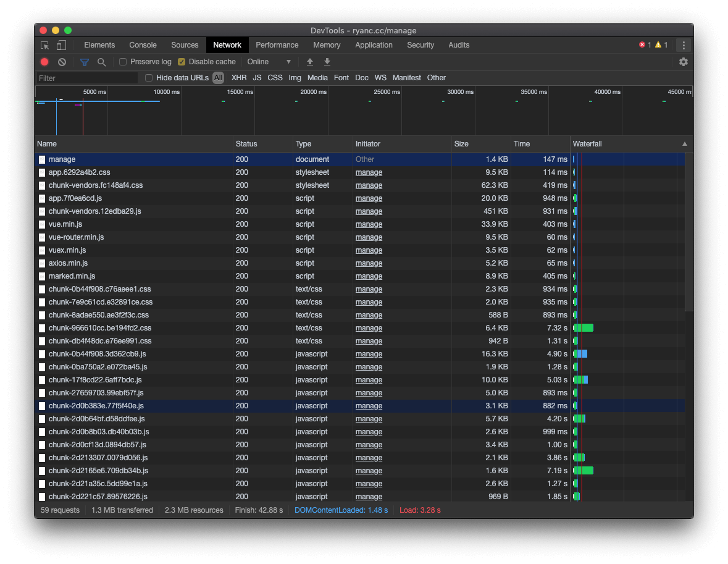Click the export HAR download arrow
This screenshot has width=728, height=564.
[x=327, y=62]
